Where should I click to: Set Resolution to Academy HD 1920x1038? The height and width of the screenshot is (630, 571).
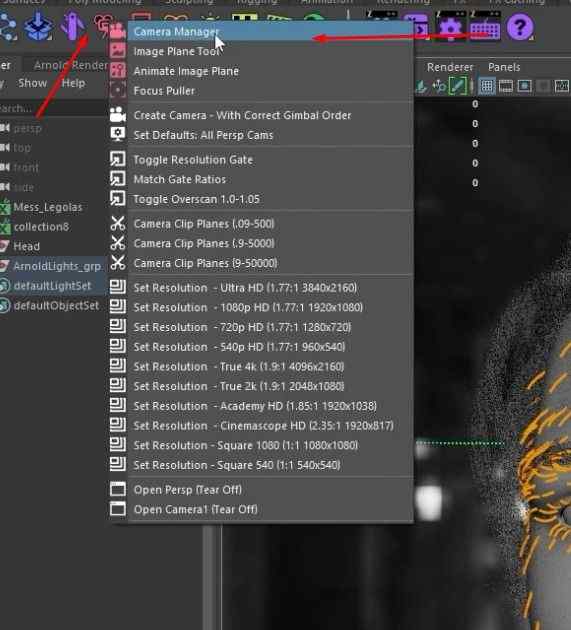tap(261, 406)
